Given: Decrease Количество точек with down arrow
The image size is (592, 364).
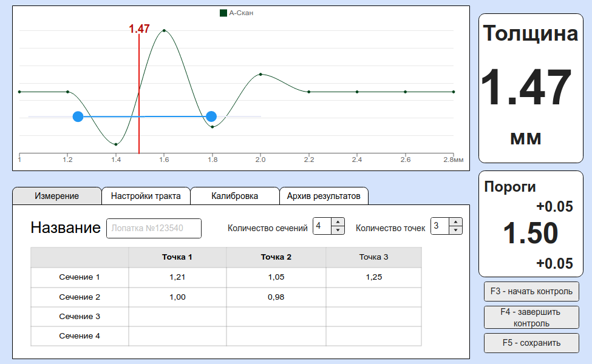Looking at the screenshot, I should pyautogui.click(x=455, y=231).
